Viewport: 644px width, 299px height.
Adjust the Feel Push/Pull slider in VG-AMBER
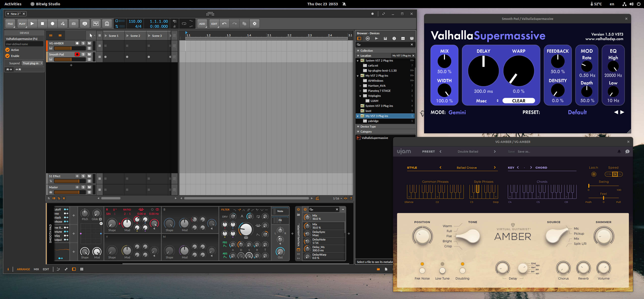pos(603,198)
